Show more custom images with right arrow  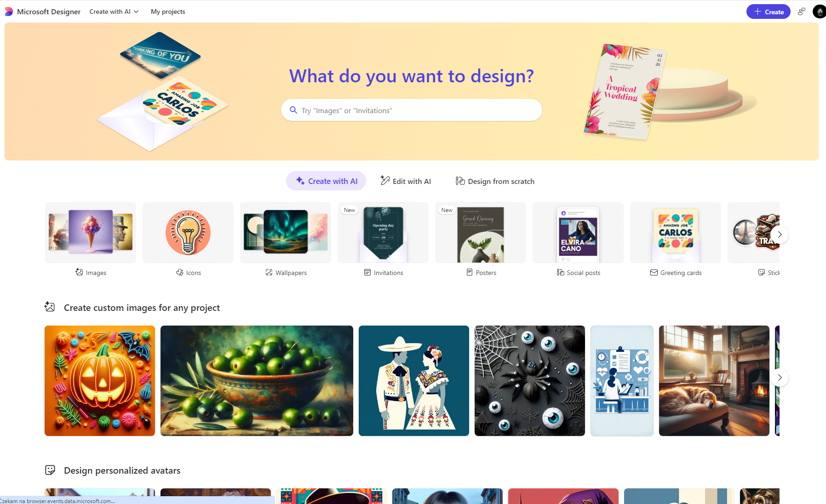tap(780, 378)
